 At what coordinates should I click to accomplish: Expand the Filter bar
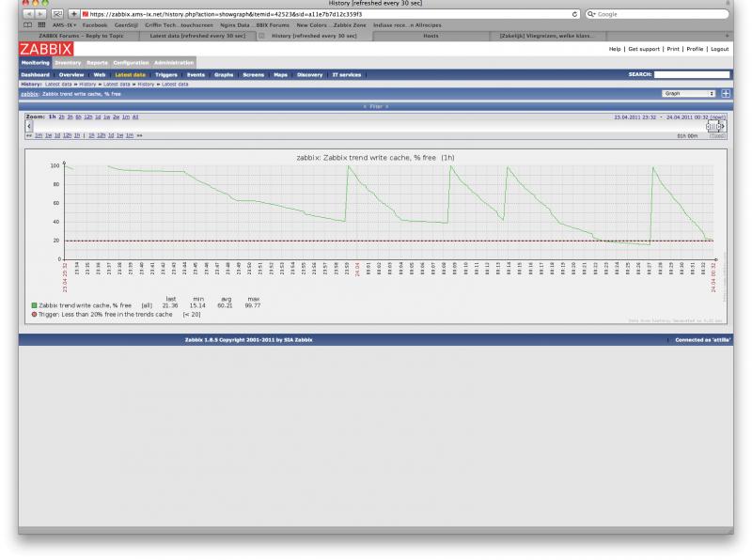coord(376,106)
